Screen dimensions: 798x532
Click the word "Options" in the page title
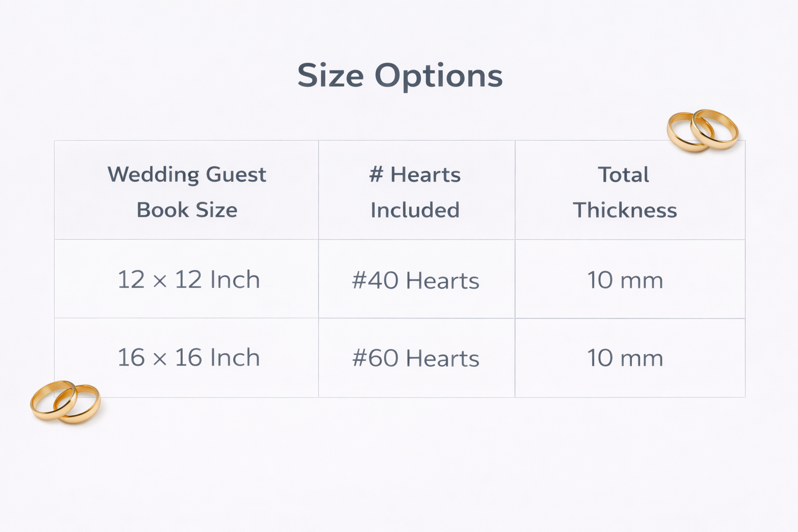438,76
